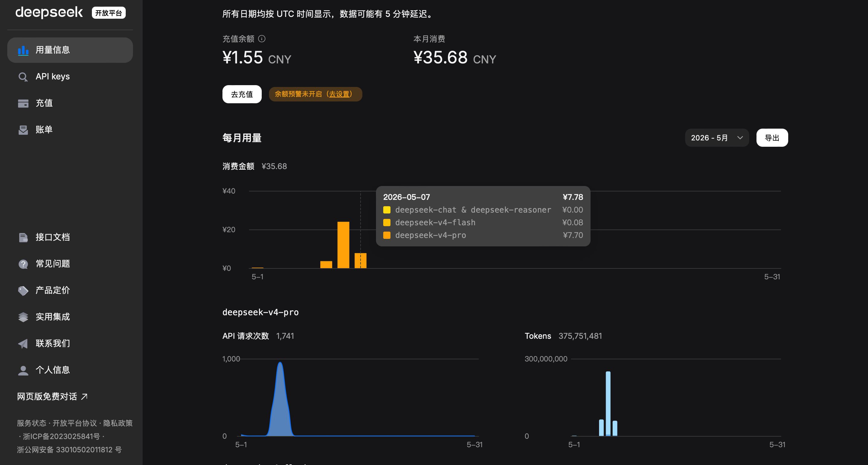Open 实用集成 in the sidebar
Viewport: 868px width, 465px height.
[x=70, y=317]
